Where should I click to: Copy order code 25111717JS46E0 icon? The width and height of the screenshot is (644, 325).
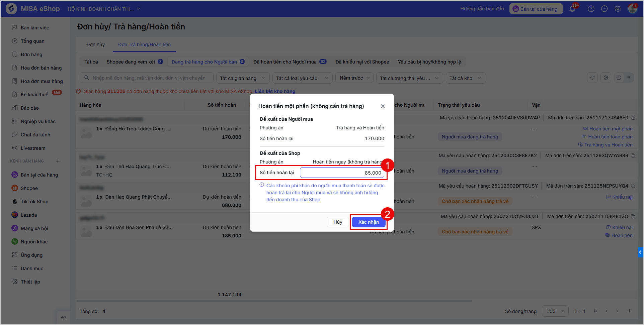633,118
